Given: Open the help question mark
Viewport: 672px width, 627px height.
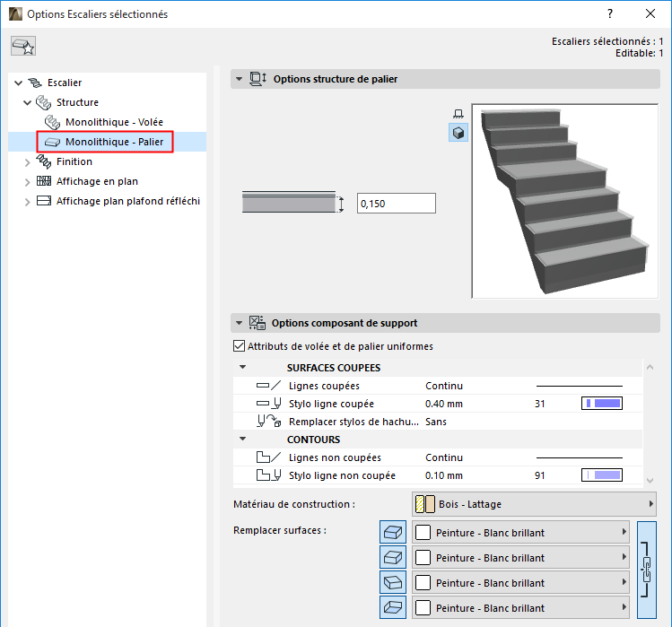Looking at the screenshot, I should [610, 13].
